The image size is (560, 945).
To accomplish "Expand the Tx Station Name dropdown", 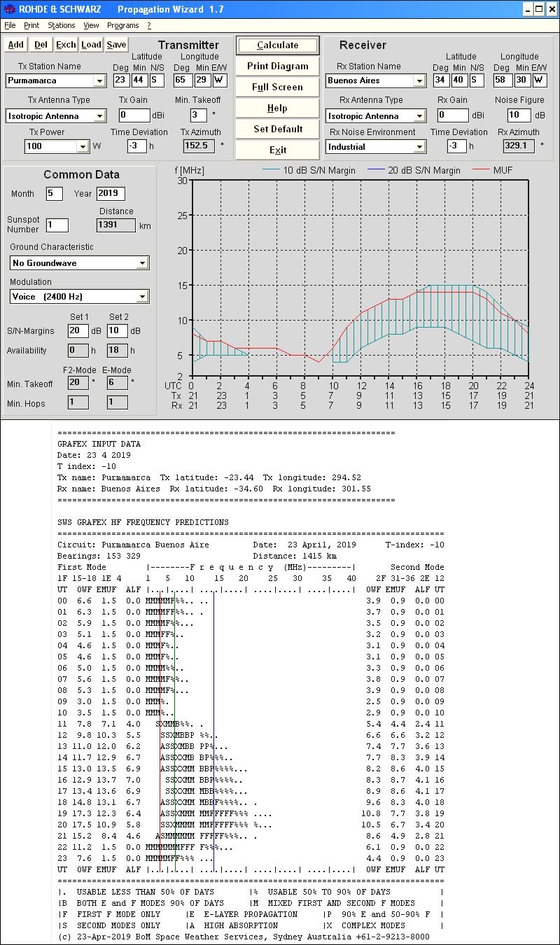I will click(99, 81).
